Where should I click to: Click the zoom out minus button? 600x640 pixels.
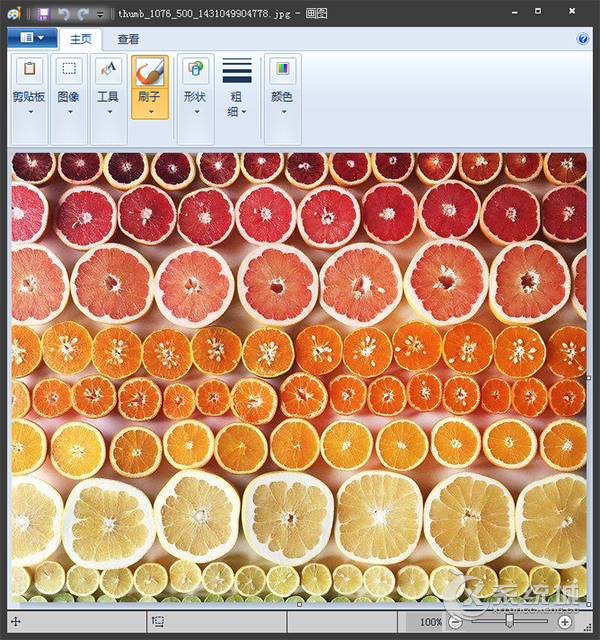455,622
